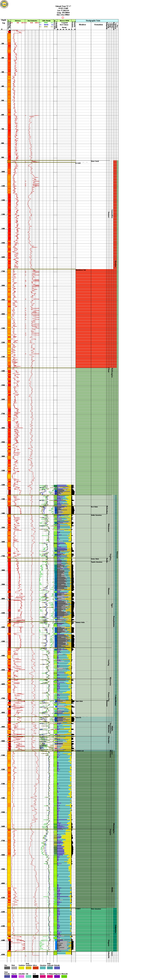
Task: Click the Members column heading
Action: (82, 25)
